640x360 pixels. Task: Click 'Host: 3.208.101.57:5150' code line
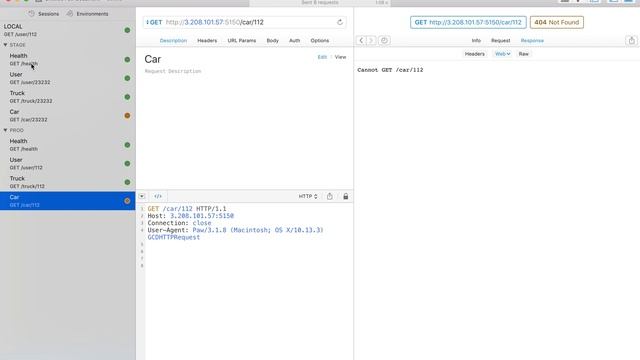pos(191,216)
